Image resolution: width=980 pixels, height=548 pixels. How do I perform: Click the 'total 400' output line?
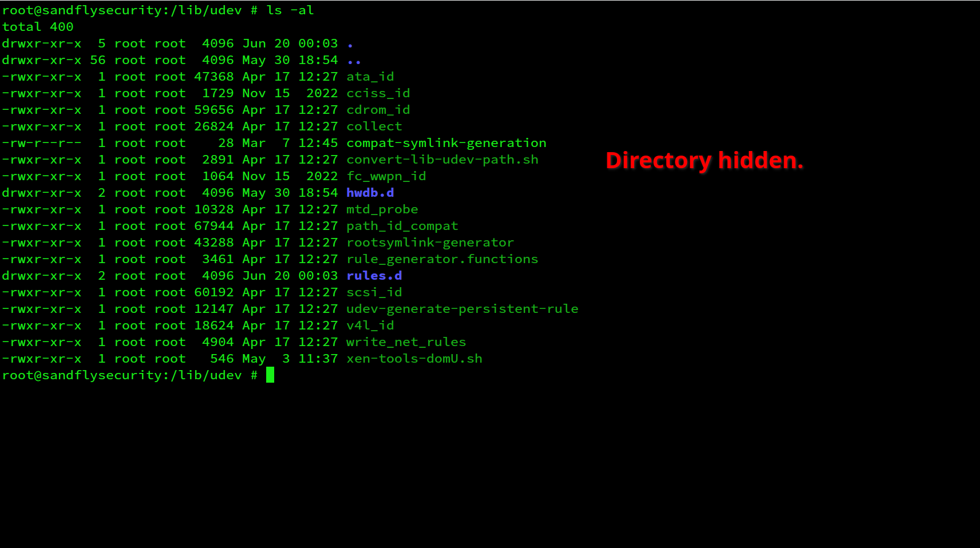tap(38, 27)
